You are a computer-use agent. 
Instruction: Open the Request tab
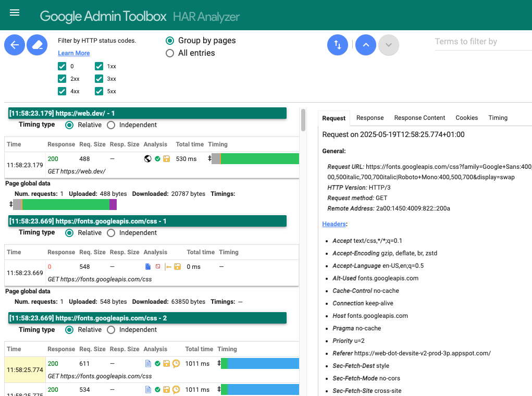(334, 118)
